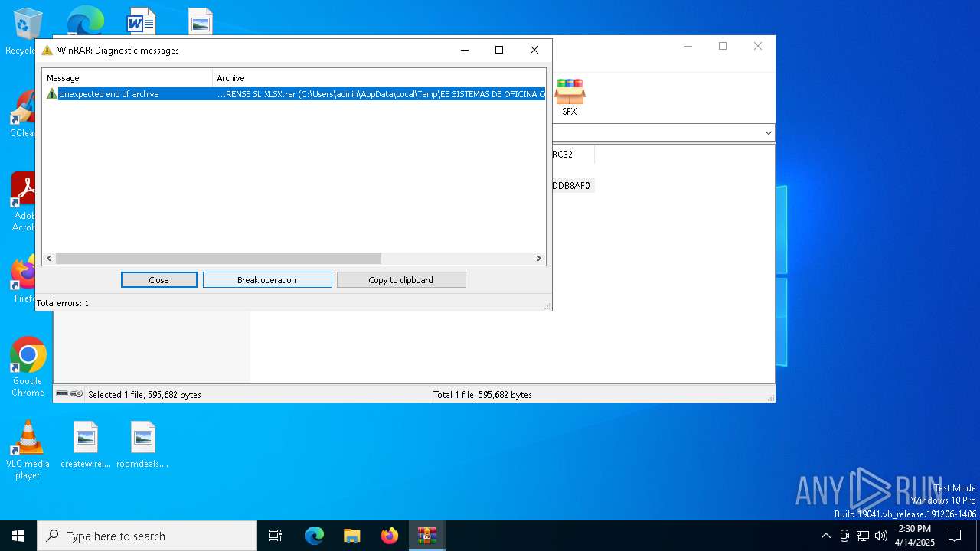
Task: Launch Firefox from the taskbar
Action: pos(390,536)
